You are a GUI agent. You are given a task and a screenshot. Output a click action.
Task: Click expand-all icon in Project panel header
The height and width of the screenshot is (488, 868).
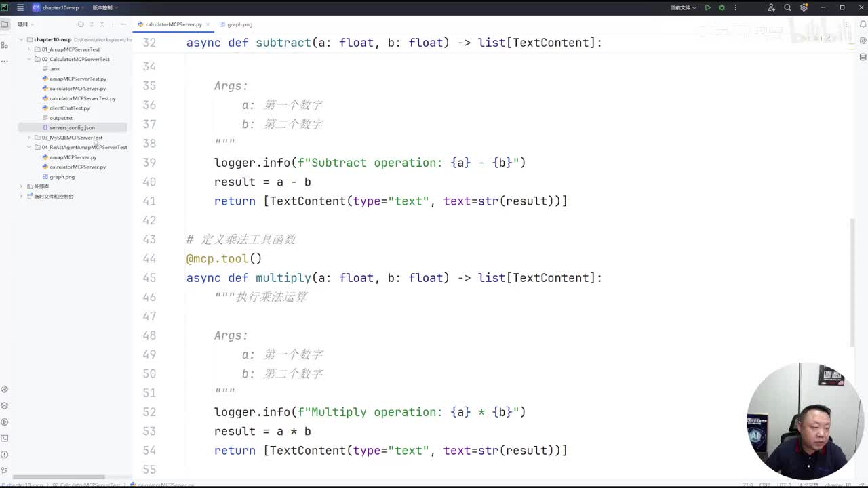(x=92, y=24)
